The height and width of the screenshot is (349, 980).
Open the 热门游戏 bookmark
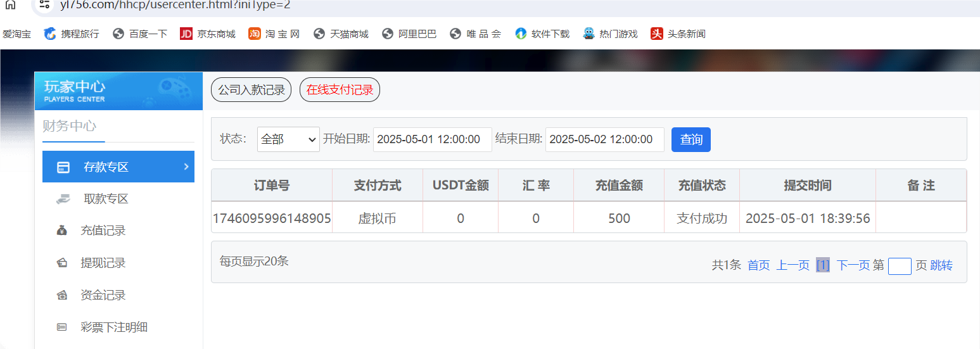(x=610, y=34)
